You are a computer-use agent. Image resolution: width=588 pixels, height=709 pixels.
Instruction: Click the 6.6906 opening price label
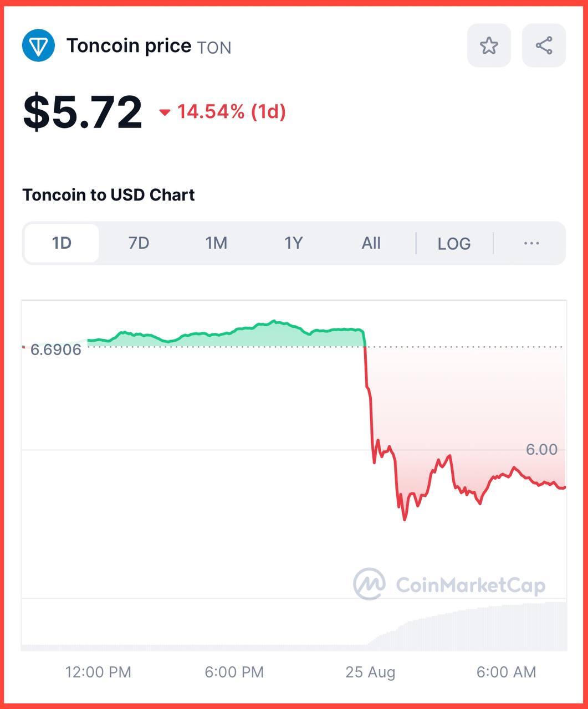tap(55, 350)
